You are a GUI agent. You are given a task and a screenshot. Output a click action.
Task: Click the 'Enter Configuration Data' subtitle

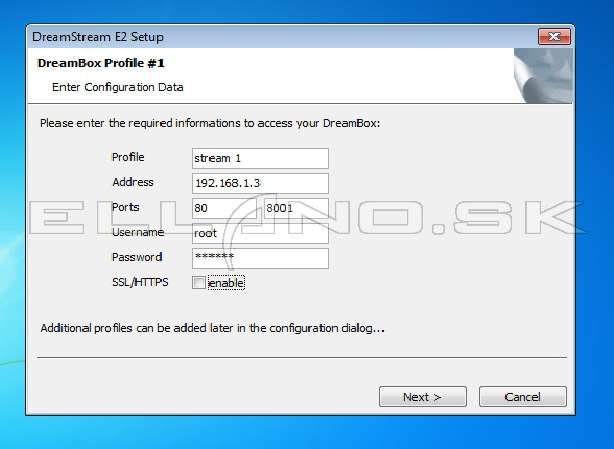[x=117, y=87]
